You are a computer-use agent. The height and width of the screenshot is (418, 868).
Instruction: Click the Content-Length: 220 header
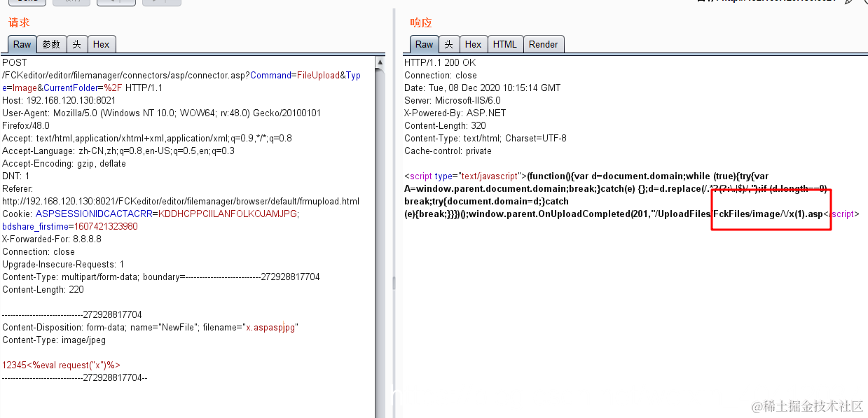[x=43, y=289]
